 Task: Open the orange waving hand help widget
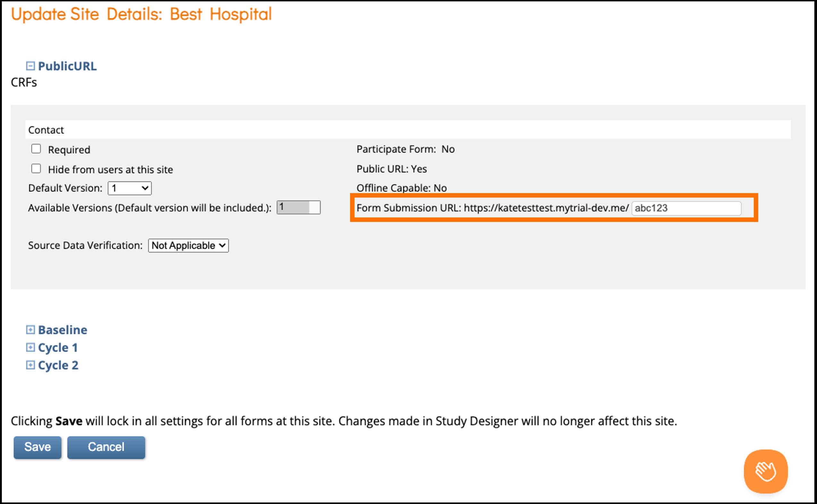point(766,471)
